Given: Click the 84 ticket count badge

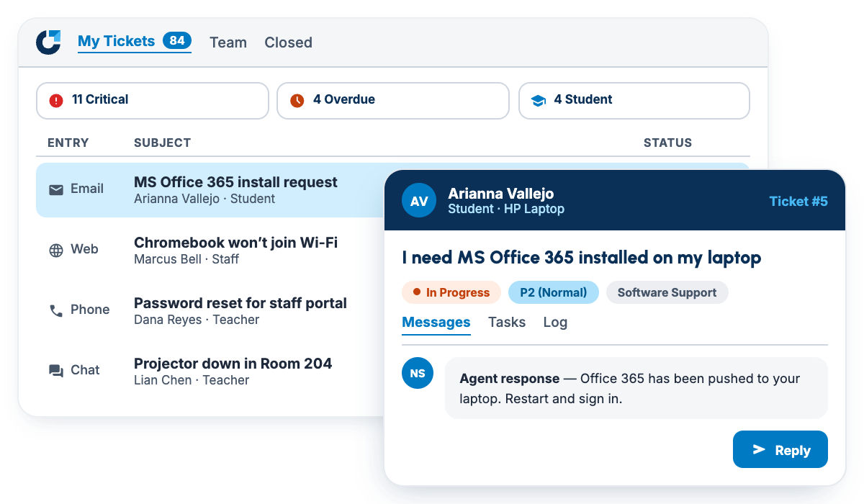Looking at the screenshot, I should point(177,41).
